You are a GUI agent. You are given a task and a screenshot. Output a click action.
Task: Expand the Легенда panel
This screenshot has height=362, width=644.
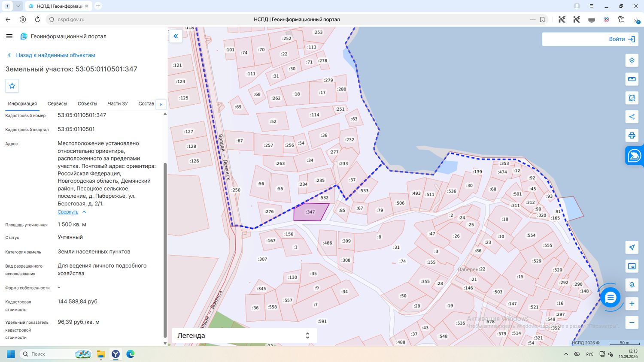pos(244,335)
